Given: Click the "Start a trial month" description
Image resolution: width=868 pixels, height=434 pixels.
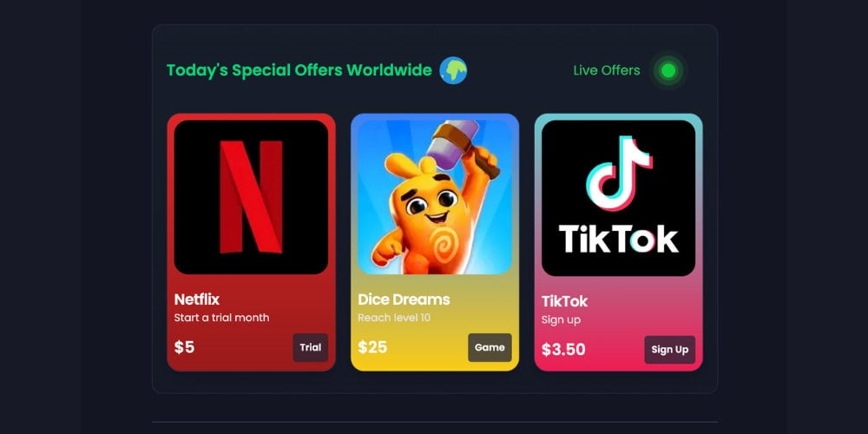Looking at the screenshot, I should point(222,318).
